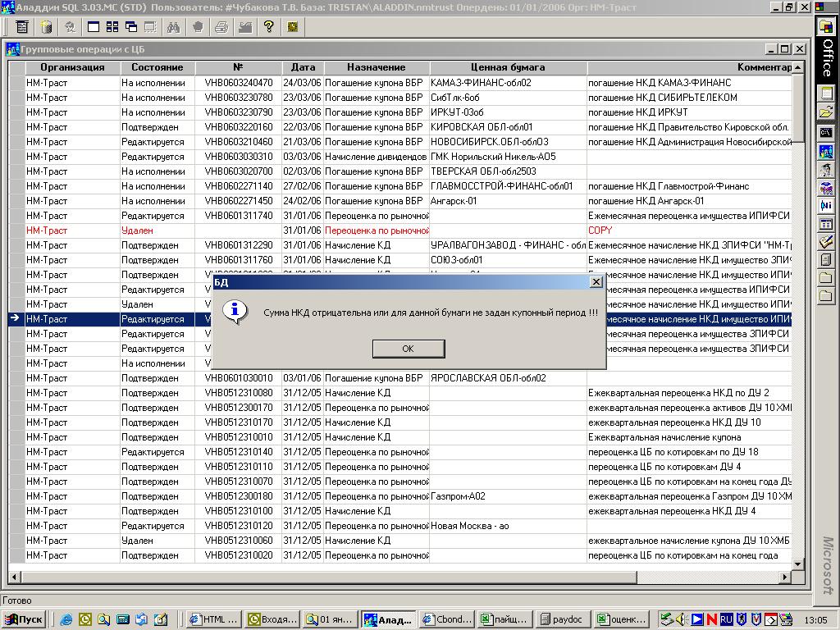Click Open Office Document folder icon

pyautogui.click(x=826, y=112)
